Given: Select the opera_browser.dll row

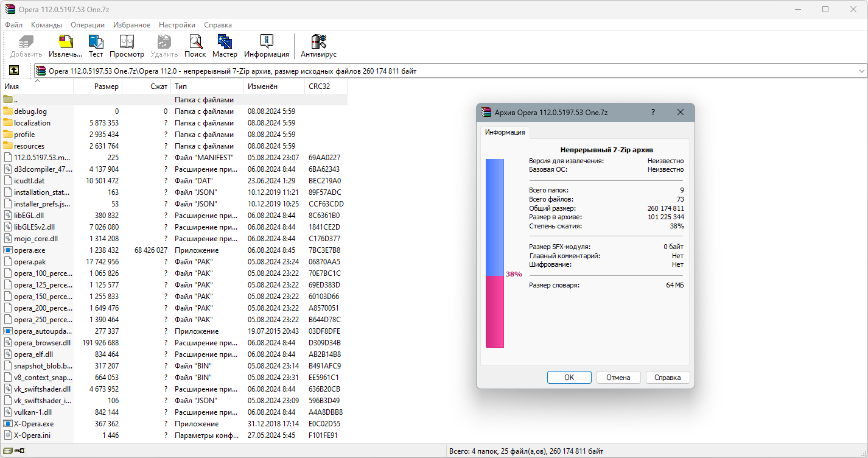Looking at the screenshot, I should coord(174,343).
